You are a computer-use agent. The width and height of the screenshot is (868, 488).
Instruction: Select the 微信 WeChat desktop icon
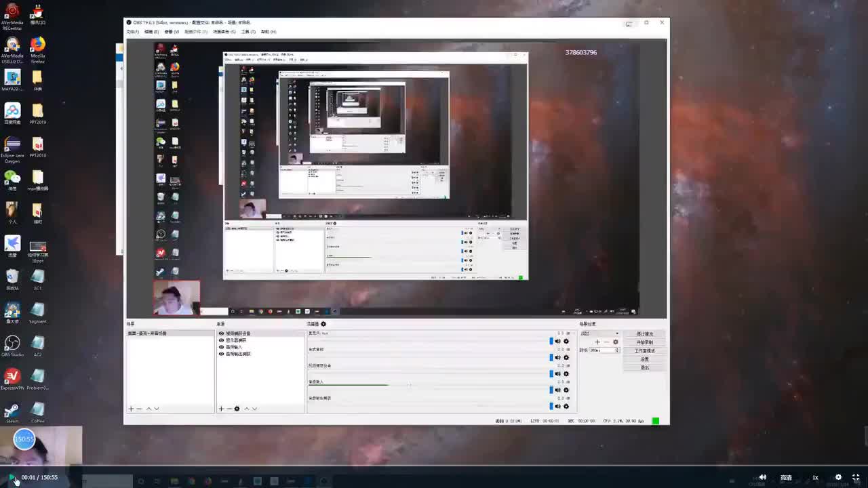click(12, 180)
